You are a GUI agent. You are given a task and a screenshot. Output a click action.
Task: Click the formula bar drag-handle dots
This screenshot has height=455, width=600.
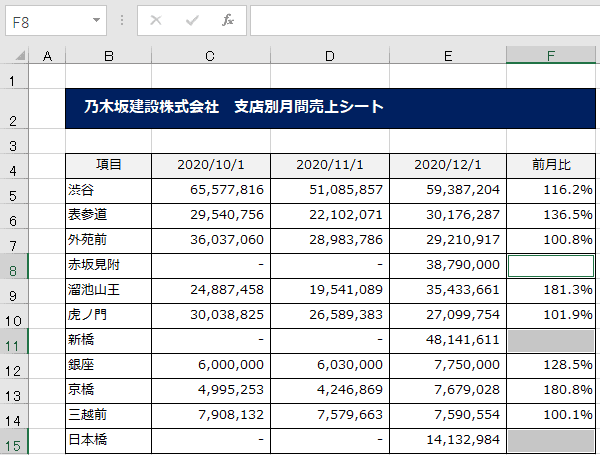[122, 20]
